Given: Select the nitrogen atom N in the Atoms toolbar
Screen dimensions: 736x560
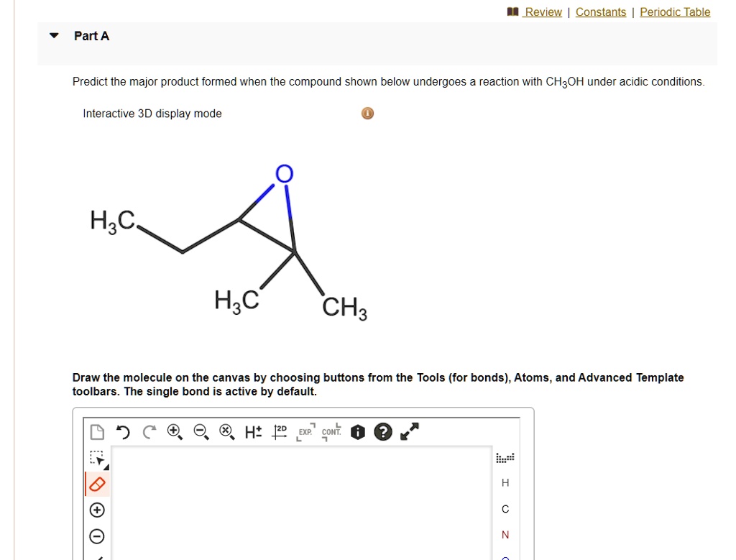Looking at the screenshot, I should pos(504,535).
